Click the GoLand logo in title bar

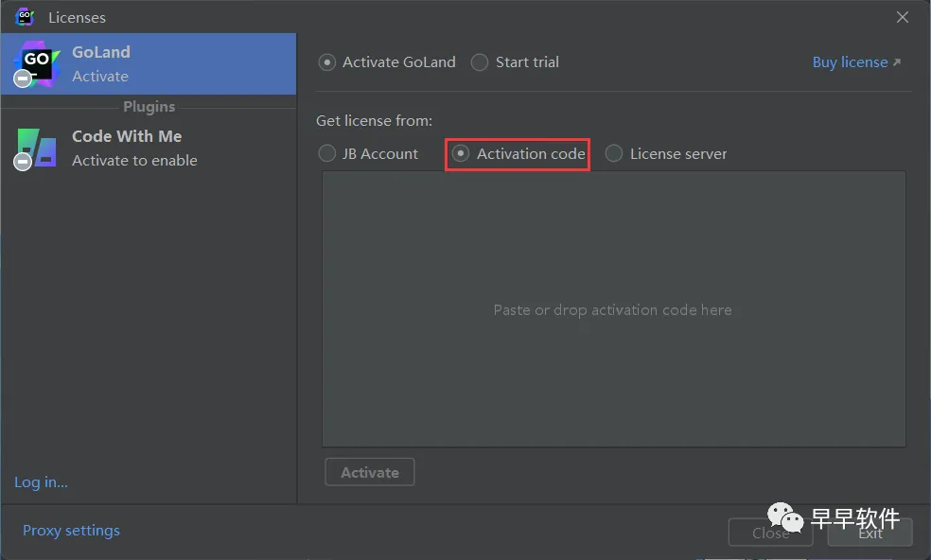click(25, 16)
